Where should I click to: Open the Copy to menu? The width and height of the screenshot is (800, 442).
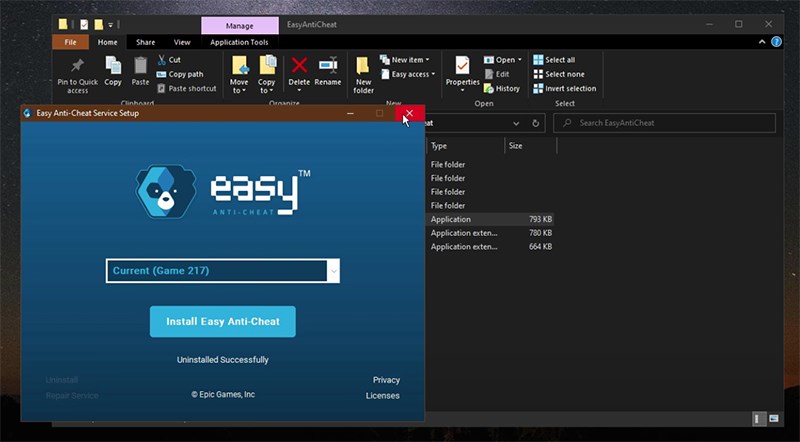point(266,75)
